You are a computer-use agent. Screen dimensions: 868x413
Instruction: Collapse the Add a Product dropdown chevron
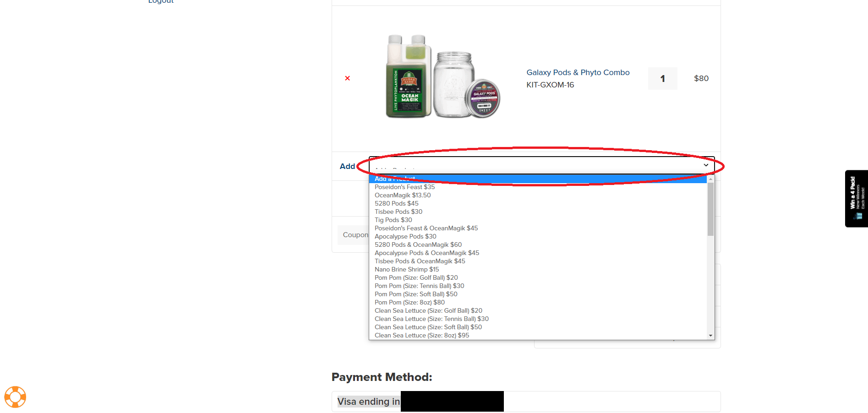coord(706,165)
